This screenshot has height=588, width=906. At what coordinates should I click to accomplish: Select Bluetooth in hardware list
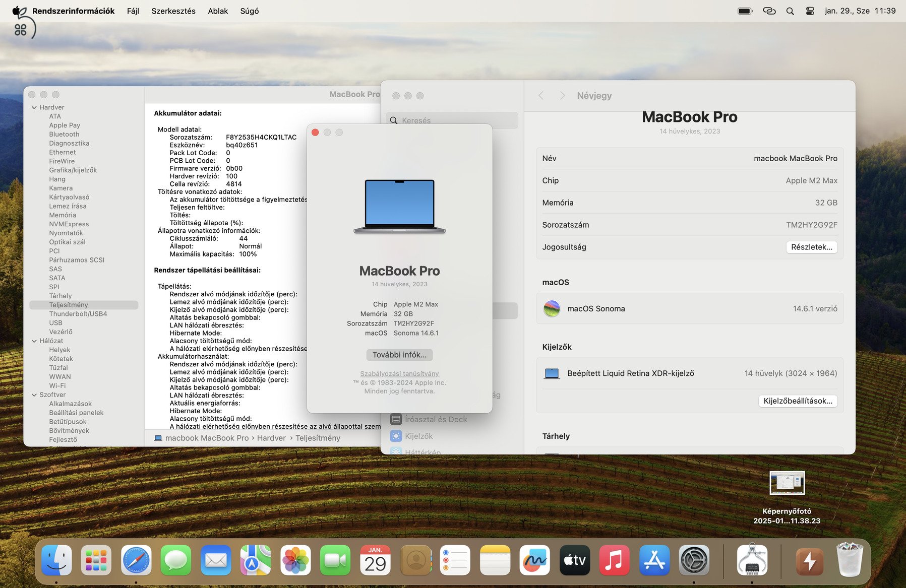click(x=64, y=135)
